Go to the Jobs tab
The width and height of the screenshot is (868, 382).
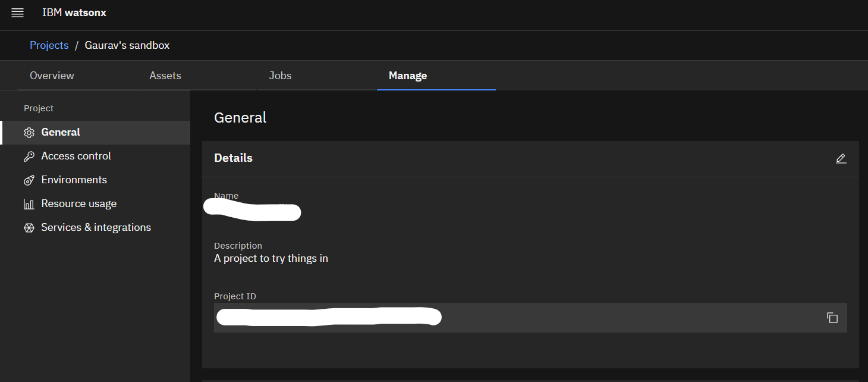point(280,76)
